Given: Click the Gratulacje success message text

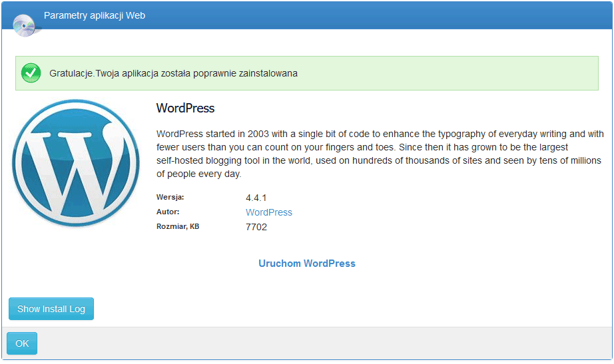Looking at the screenshot, I should tap(173, 73).
